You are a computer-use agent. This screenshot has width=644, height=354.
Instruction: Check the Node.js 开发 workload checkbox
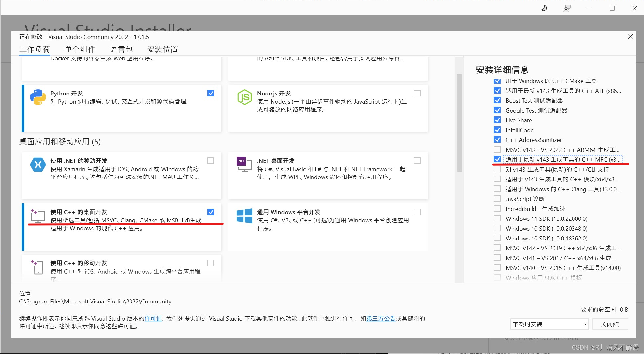417,93
